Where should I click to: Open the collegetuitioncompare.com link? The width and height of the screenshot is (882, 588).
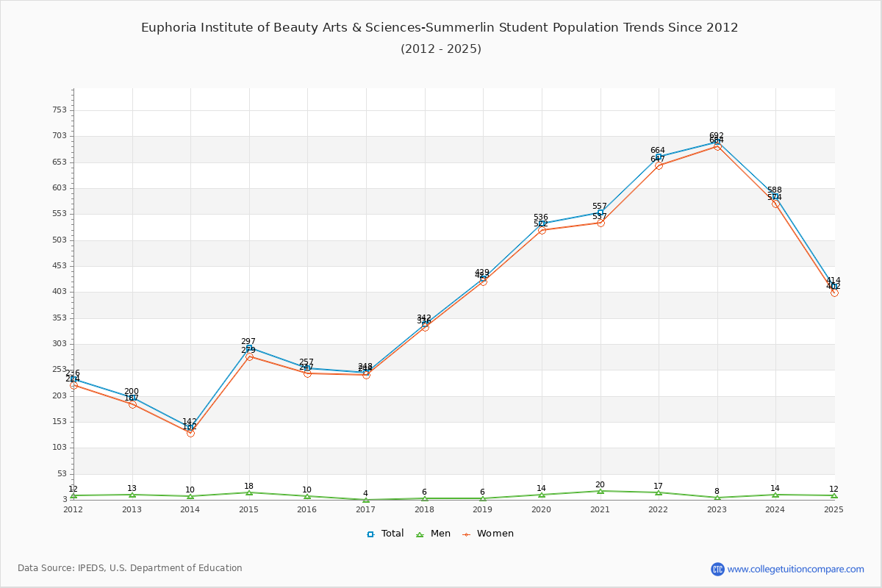coord(796,569)
